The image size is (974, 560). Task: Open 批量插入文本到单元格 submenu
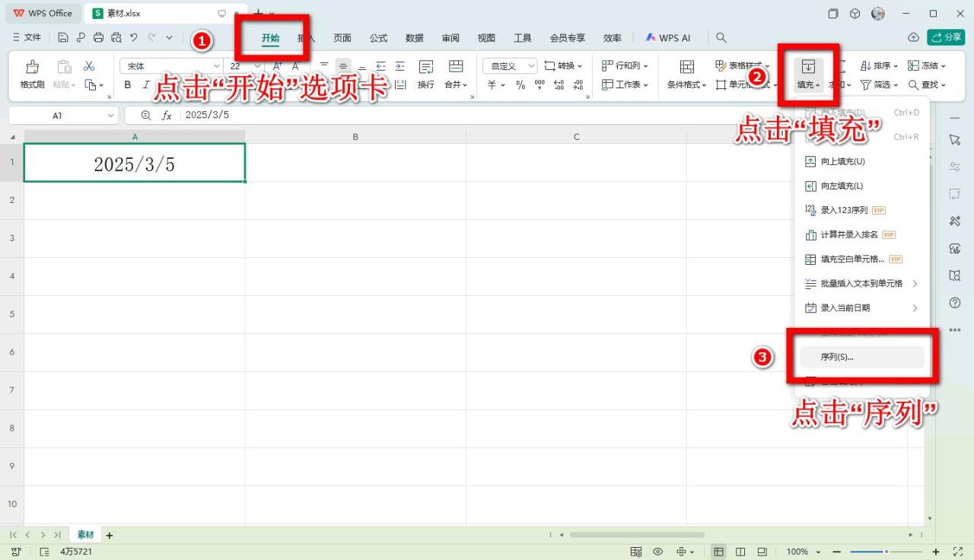click(861, 283)
